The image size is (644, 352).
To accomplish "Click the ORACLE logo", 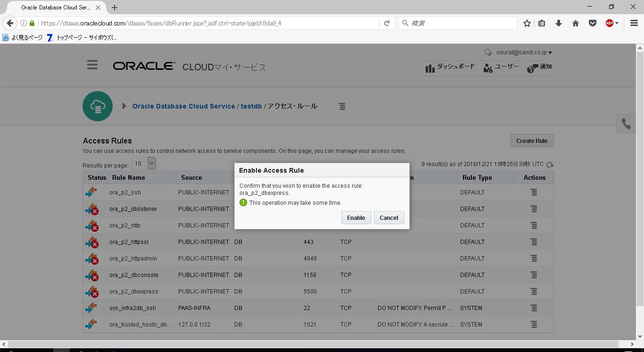I will [144, 66].
